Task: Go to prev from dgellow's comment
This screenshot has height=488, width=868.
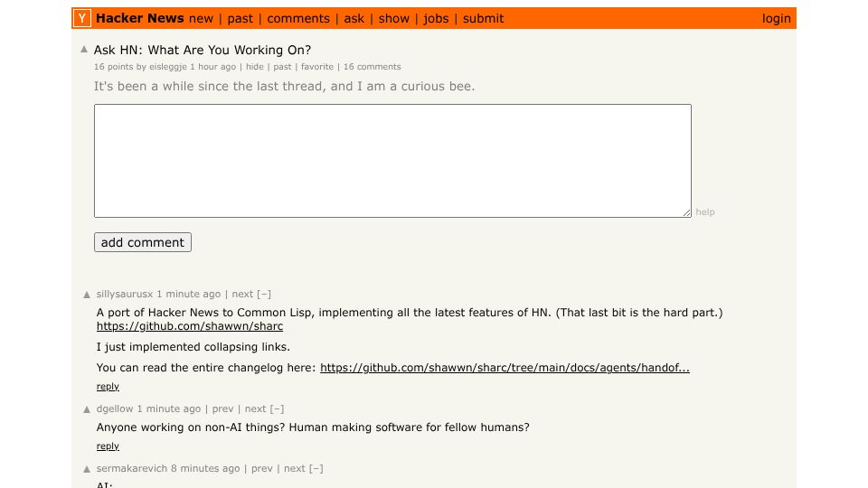Action: click(222, 408)
